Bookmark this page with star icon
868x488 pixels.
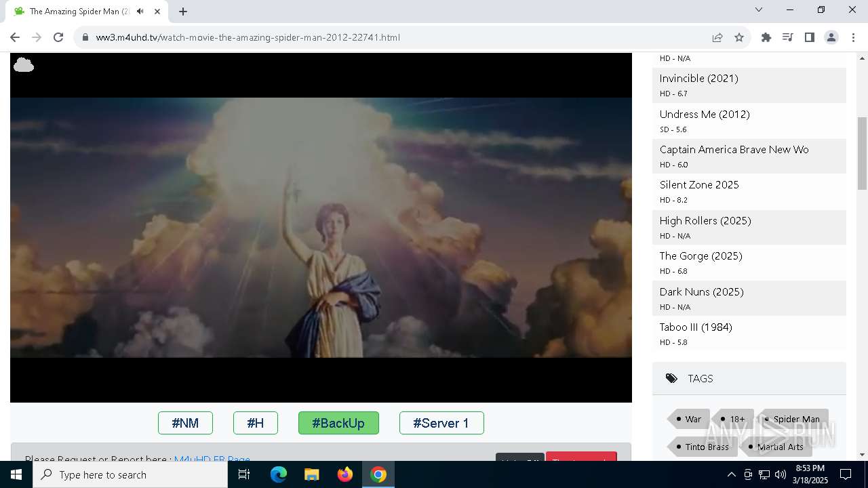click(739, 37)
